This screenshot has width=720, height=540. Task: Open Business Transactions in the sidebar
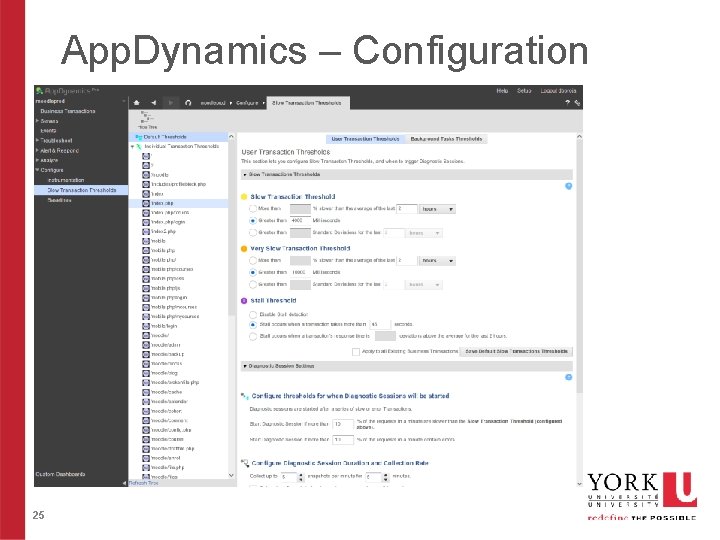tap(68, 111)
